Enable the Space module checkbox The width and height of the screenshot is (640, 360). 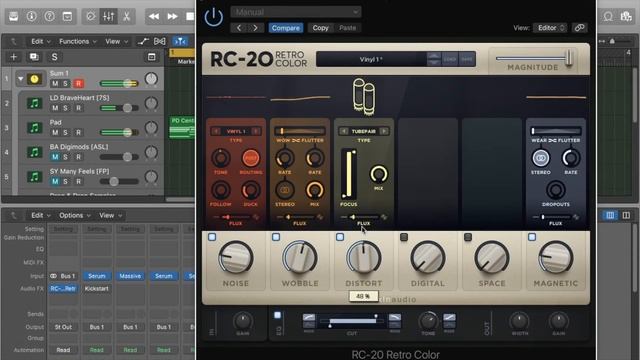468,237
